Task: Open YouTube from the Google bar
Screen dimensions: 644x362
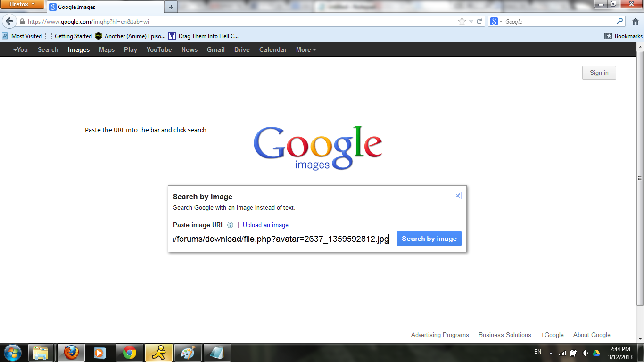Action: (x=159, y=49)
